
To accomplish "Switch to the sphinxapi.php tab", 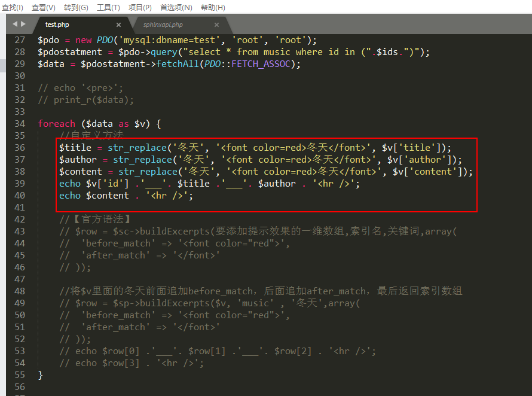I will (163, 25).
